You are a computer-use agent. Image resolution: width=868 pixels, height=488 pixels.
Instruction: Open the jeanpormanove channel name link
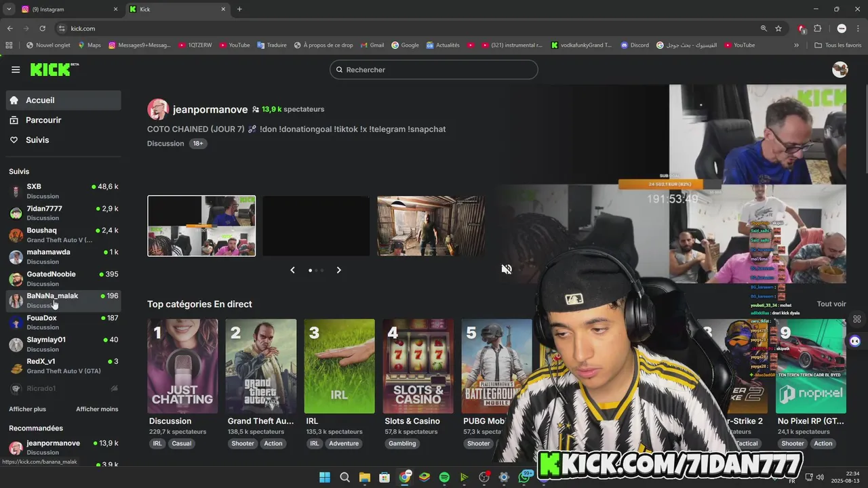(210, 109)
